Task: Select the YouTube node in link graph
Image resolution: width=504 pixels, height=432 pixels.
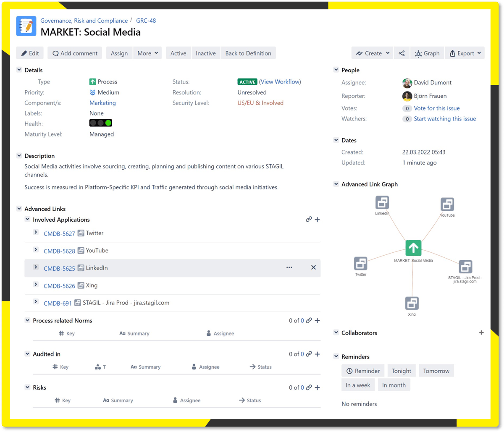Action: [x=447, y=204]
